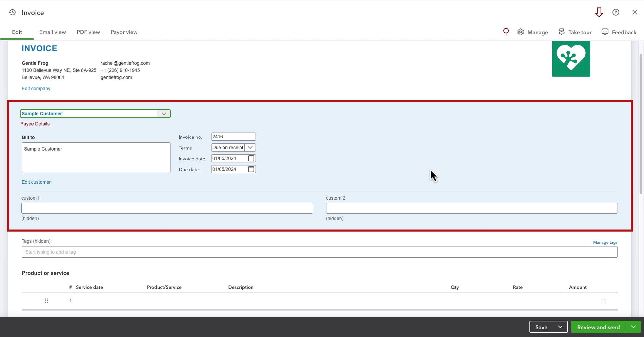
Task: Expand the Save button options arrow
Action: (x=560, y=327)
